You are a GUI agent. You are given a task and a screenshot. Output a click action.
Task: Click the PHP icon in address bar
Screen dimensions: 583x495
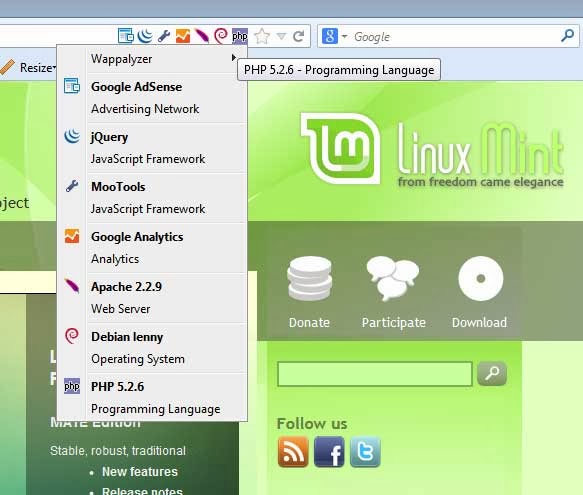(x=240, y=36)
